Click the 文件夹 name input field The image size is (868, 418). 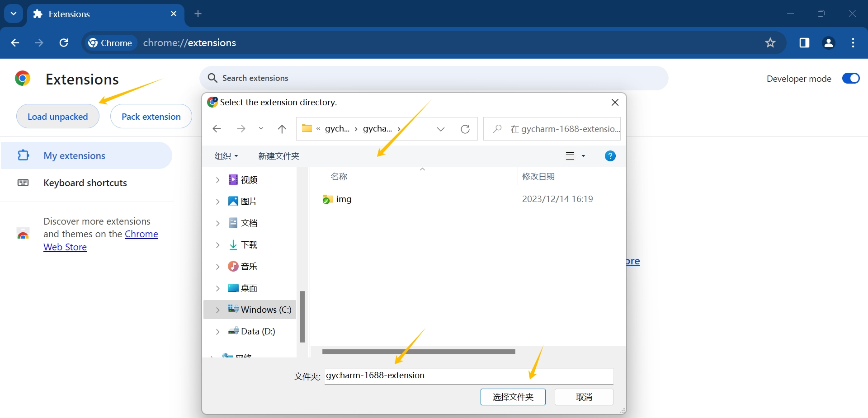469,376
